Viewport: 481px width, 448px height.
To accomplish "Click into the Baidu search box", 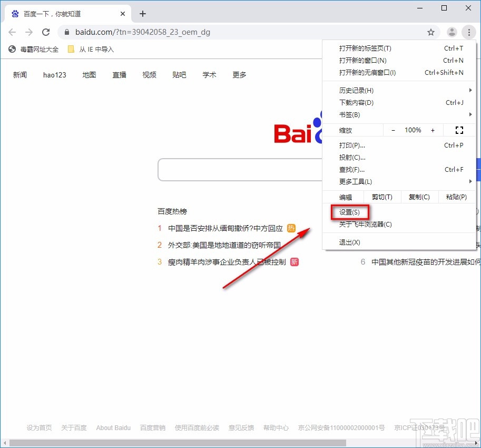I will click(x=240, y=170).
